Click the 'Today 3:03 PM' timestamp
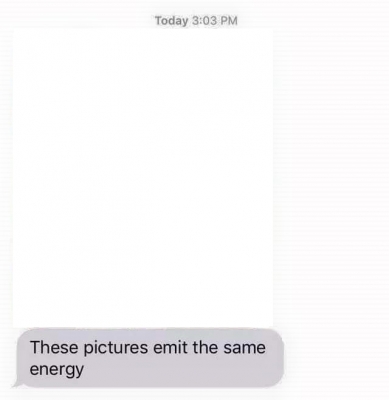The height and width of the screenshot is (400, 389). click(x=196, y=21)
